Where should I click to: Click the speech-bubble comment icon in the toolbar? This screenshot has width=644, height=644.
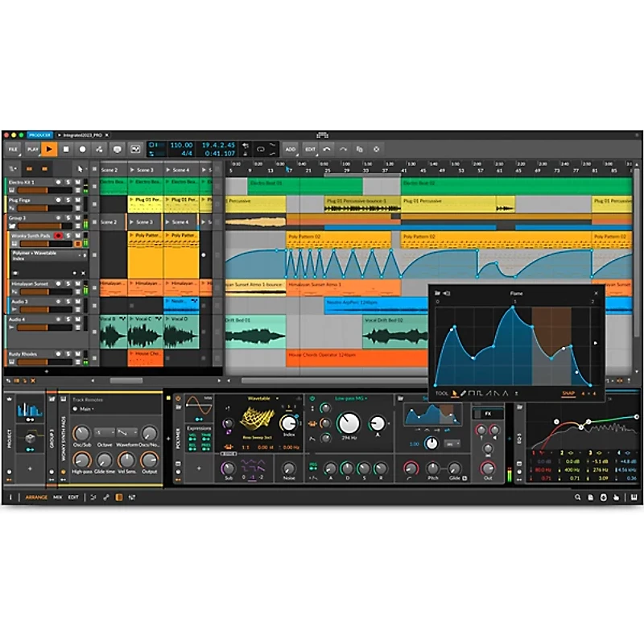pos(117,149)
